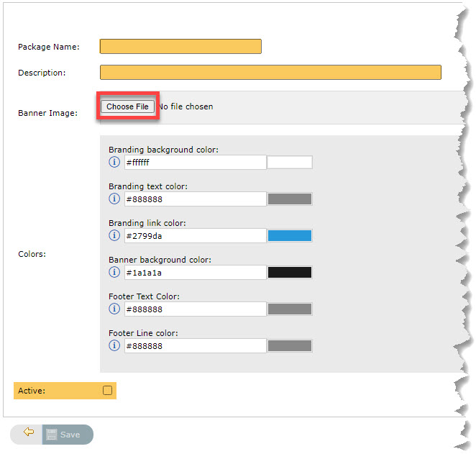Click the black Banner background color swatch
Viewport: 476px width, 454px height.
click(290, 273)
